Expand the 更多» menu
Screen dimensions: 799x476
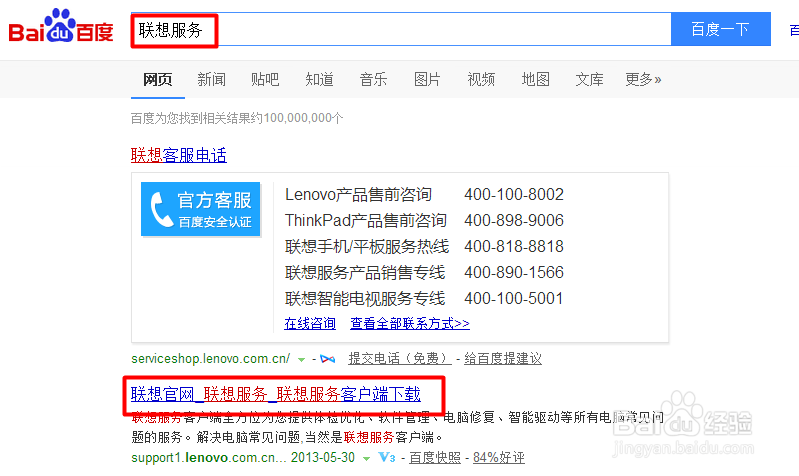point(643,80)
